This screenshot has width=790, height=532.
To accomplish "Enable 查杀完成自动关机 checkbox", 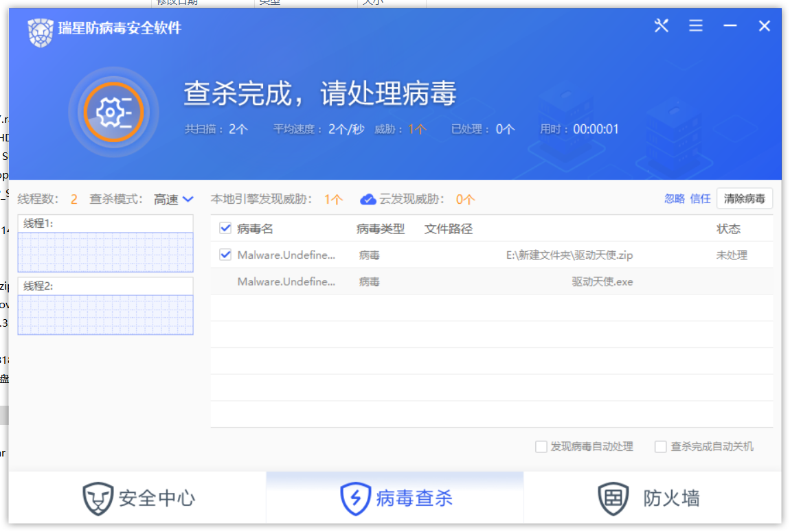I will click(661, 446).
